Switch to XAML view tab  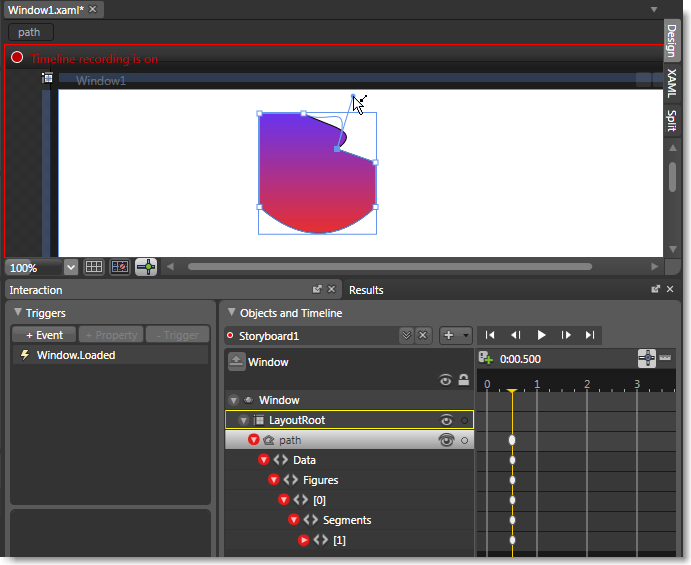pyautogui.click(x=671, y=83)
